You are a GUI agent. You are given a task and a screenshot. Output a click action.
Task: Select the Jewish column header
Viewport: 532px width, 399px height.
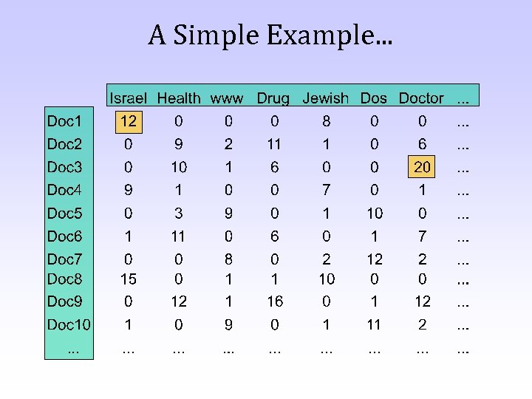click(x=325, y=98)
